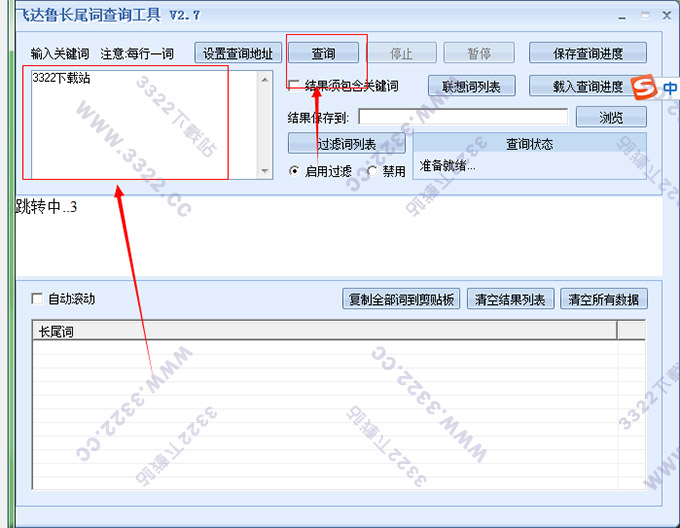Close the tool window
This screenshot has height=528, width=680.
[x=667, y=16]
